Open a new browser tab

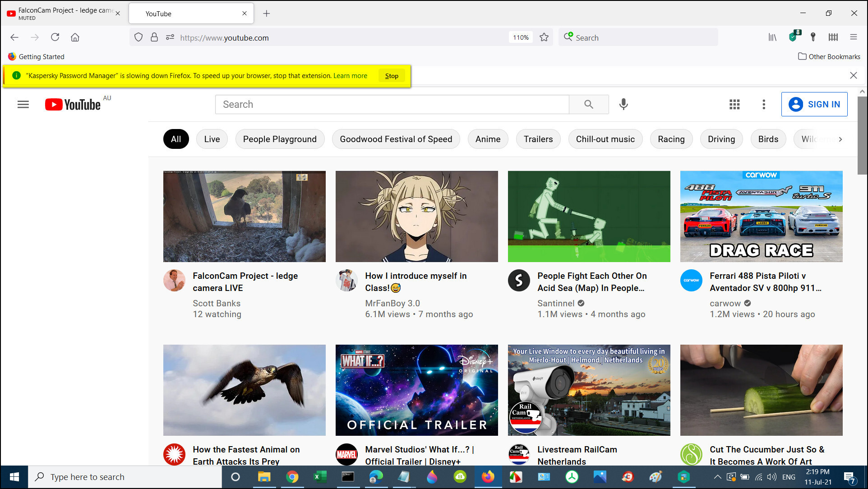267,14
